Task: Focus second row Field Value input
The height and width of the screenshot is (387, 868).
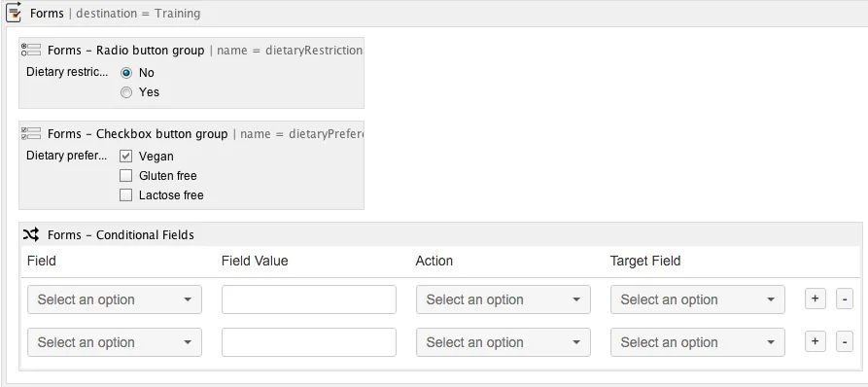Action: click(x=309, y=342)
